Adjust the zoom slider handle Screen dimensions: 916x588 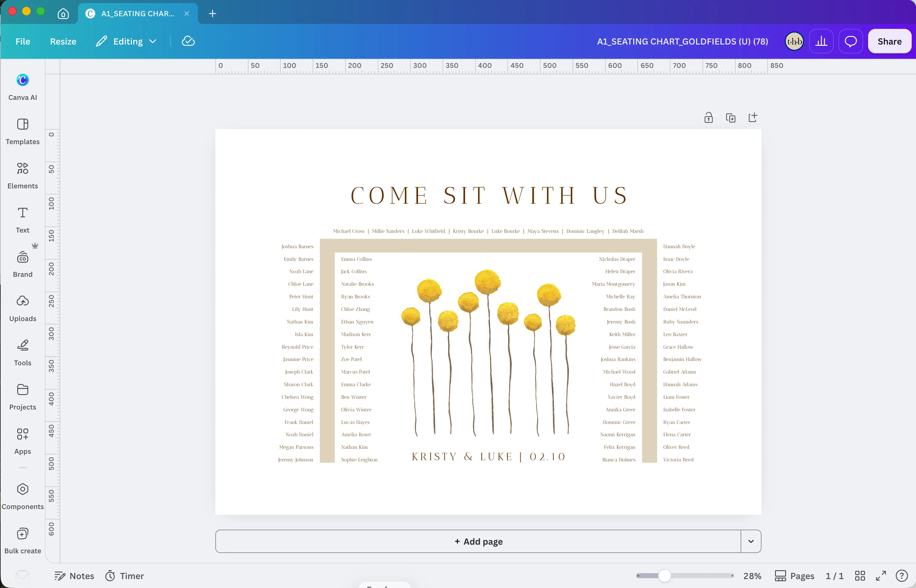[x=664, y=576]
